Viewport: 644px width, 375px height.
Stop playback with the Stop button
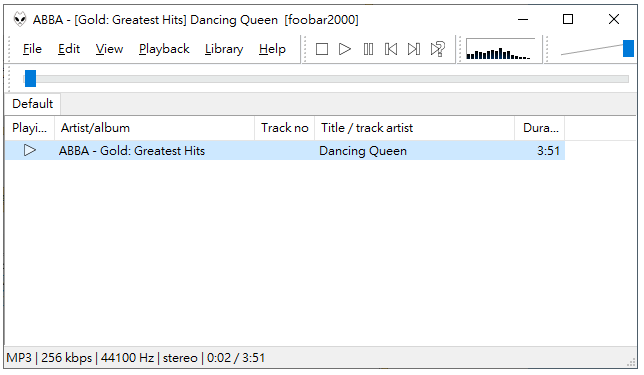(322, 49)
